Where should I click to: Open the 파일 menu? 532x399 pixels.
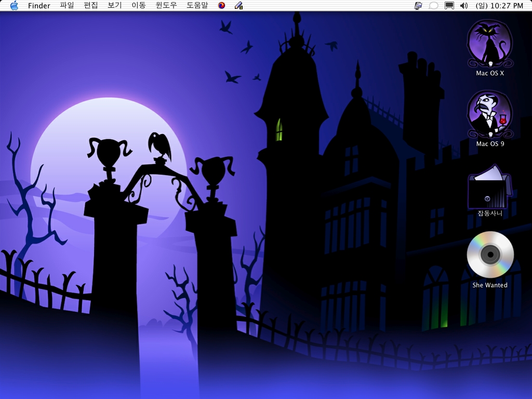tap(67, 6)
